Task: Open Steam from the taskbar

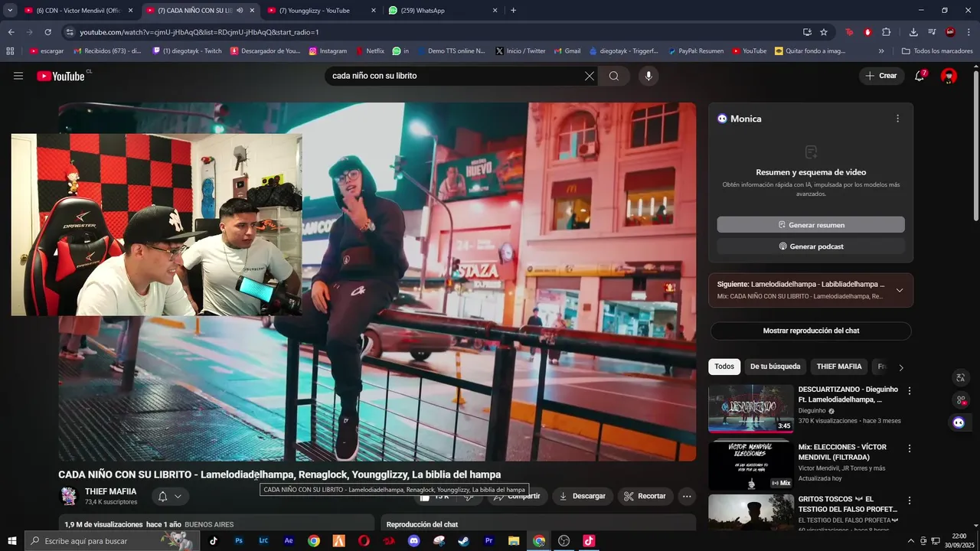Action: [x=464, y=540]
